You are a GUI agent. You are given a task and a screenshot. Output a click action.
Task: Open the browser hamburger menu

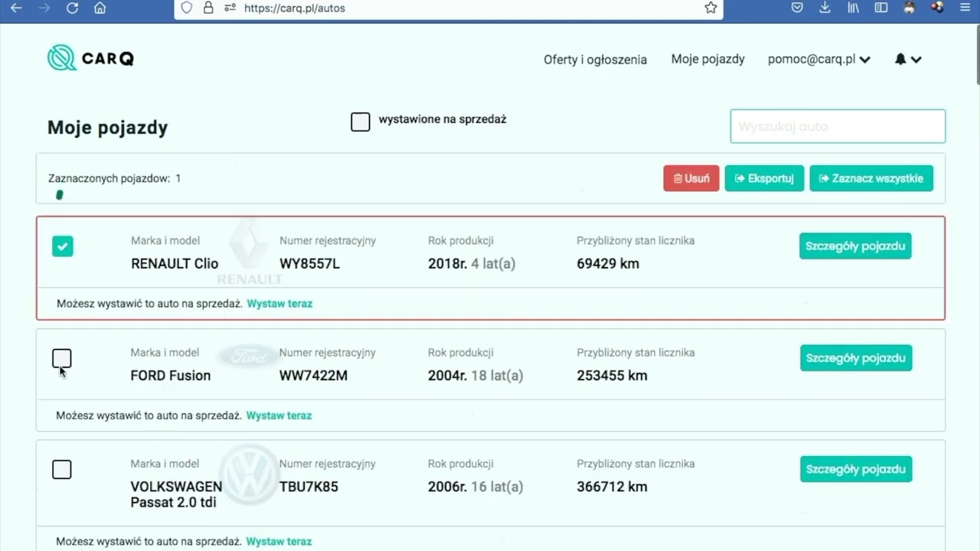[964, 8]
